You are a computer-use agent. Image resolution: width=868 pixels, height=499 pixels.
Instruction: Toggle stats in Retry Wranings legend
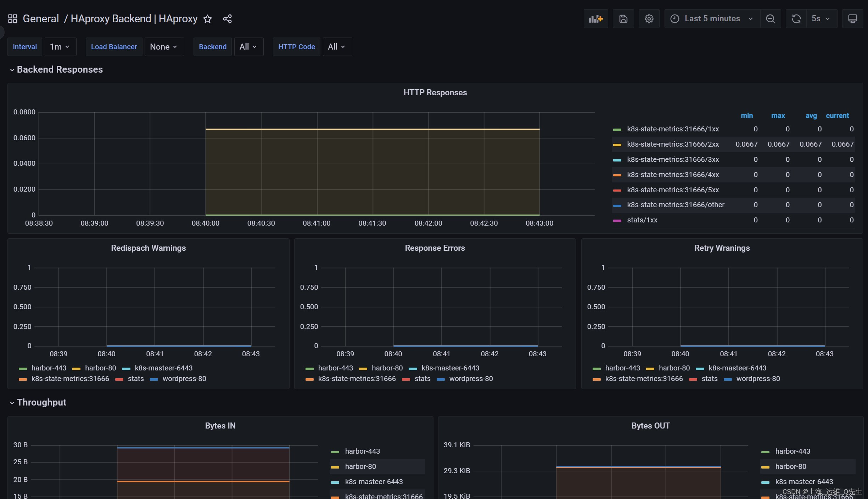[709, 379]
